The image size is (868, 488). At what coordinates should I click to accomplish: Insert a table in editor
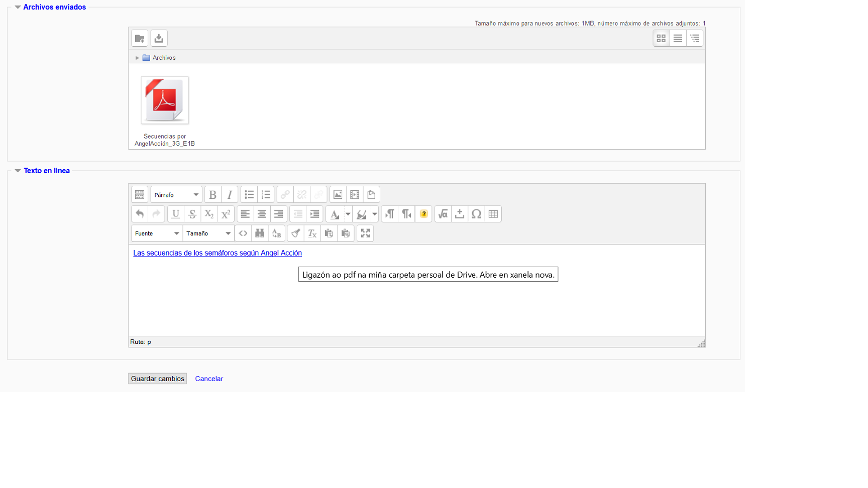[493, 214]
